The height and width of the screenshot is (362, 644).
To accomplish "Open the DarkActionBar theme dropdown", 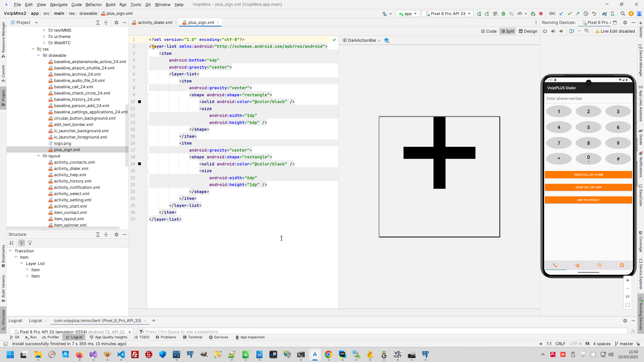I will pyautogui.click(x=362, y=40).
